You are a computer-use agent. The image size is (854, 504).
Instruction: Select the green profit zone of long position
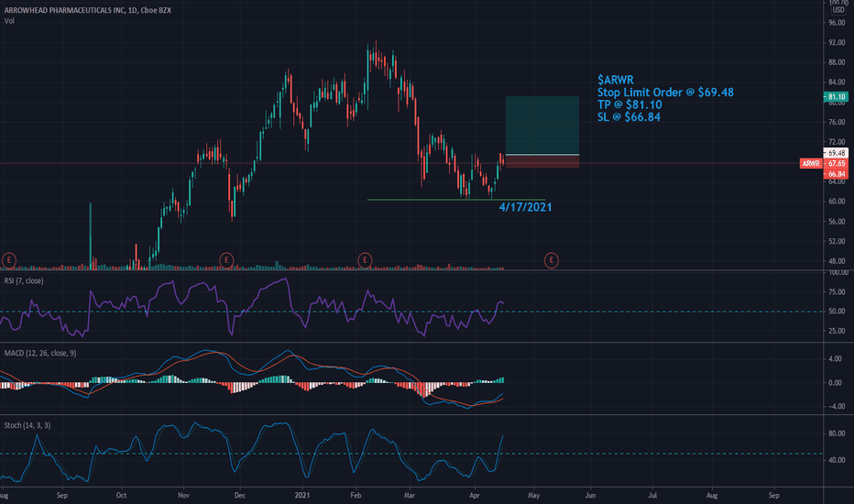coord(542,125)
